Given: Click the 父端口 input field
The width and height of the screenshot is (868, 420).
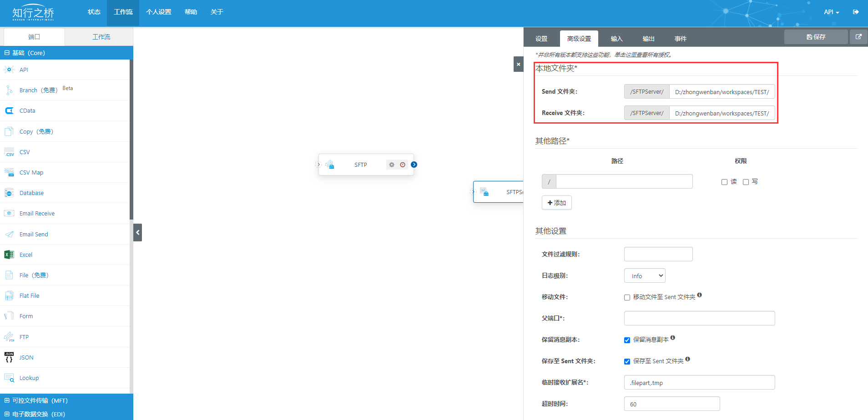Looking at the screenshot, I should [x=699, y=318].
